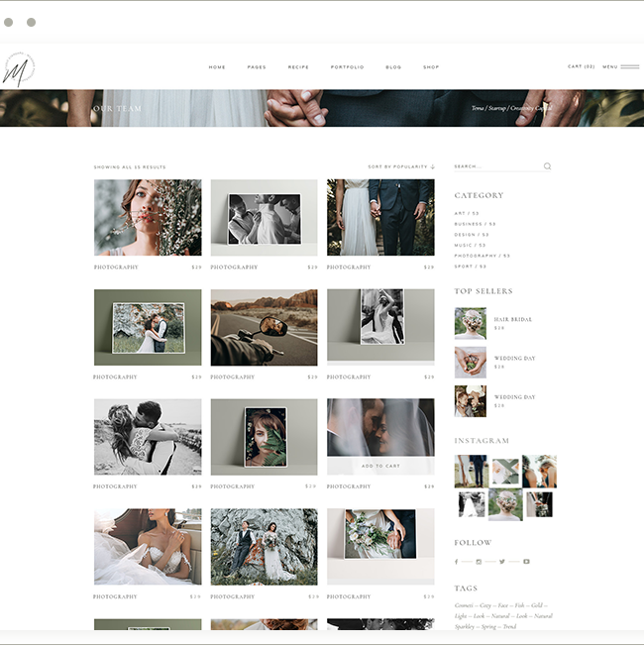Open the Facebook follow icon

pyautogui.click(x=456, y=562)
